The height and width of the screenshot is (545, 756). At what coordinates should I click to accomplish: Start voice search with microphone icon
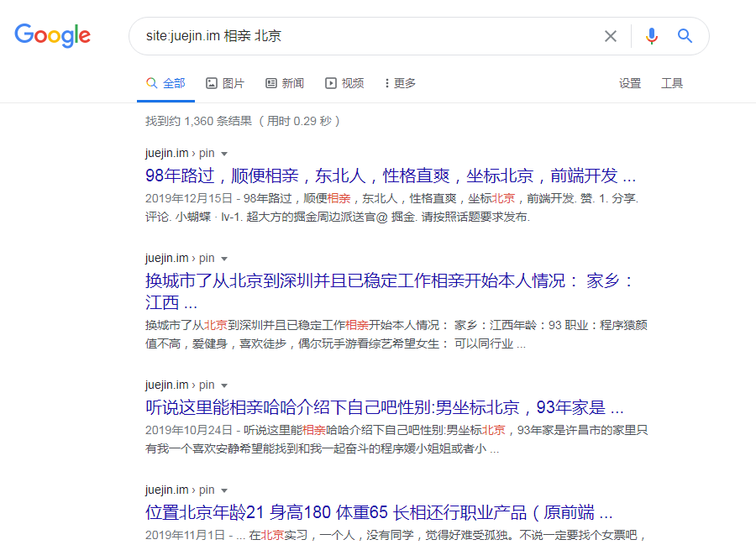click(651, 36)
